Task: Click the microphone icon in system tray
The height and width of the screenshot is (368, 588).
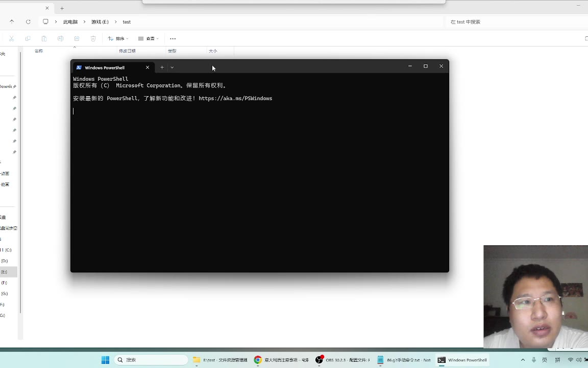Action: click(533, 360)
